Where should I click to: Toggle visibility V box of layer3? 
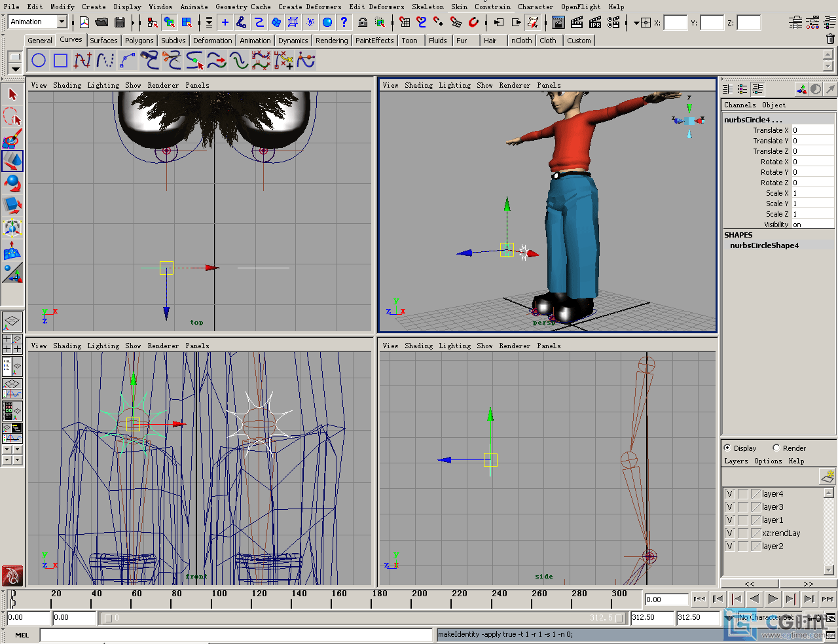[x=729, y=507]
